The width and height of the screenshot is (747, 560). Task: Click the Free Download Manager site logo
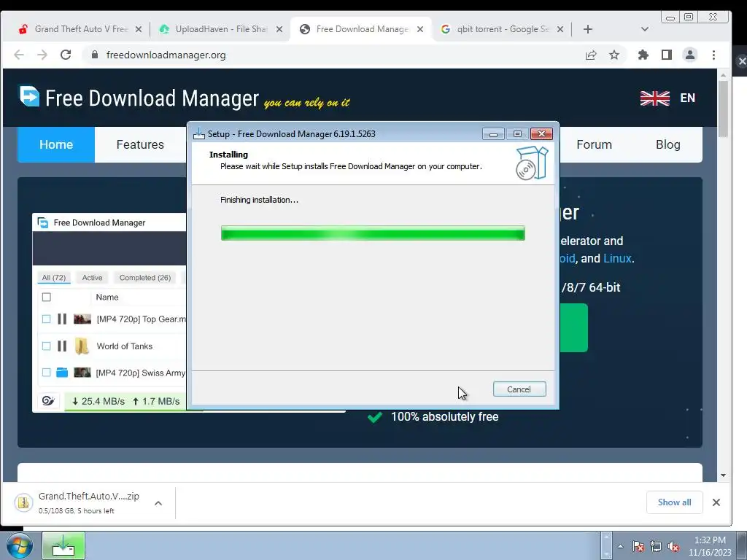point(139,98)
